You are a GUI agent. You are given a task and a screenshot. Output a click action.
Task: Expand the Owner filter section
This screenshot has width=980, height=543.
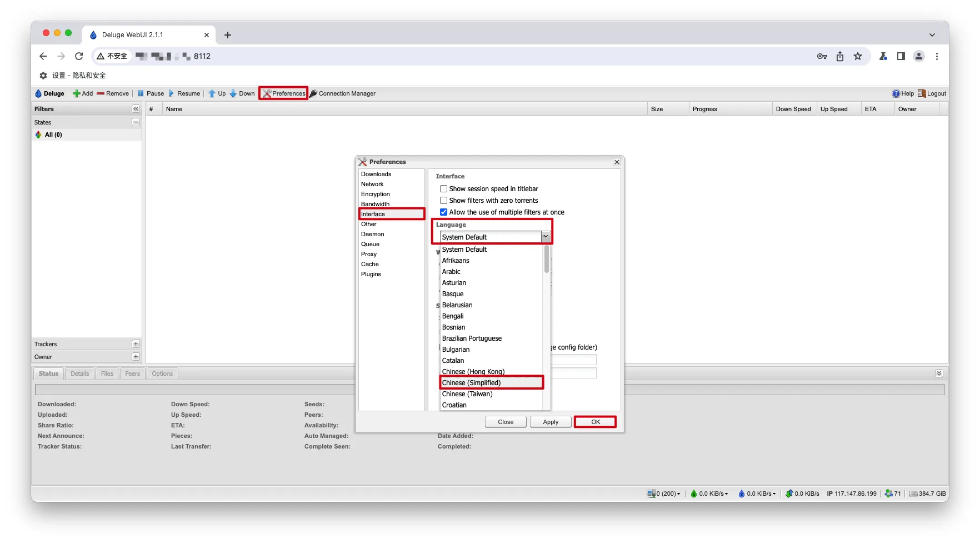136,357
